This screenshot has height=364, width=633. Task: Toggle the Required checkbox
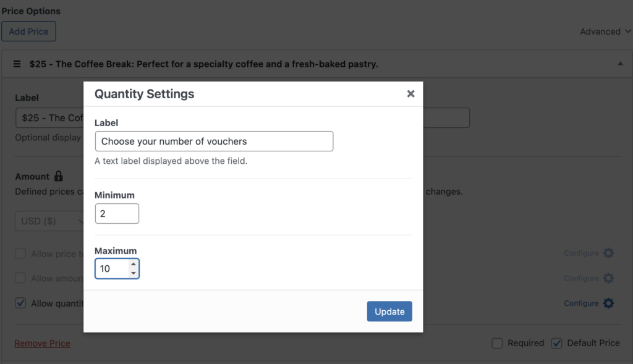[497, 343]
